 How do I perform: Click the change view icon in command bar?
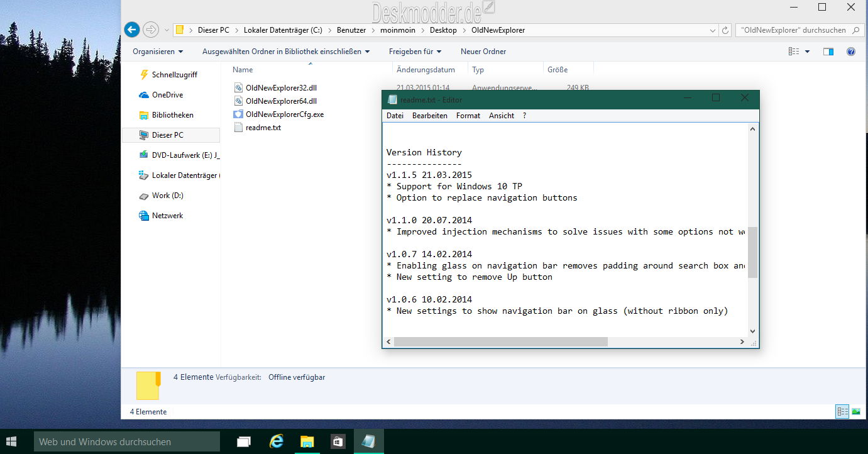tap(794, 52)
